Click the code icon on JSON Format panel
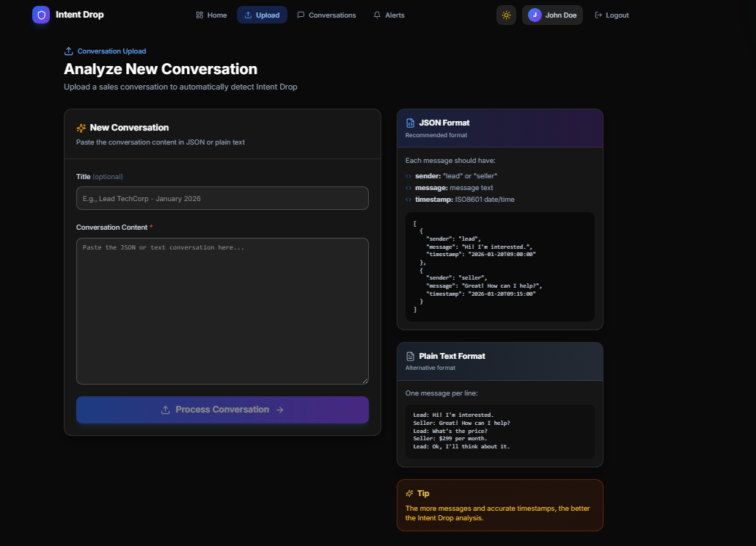 (410, 123)
